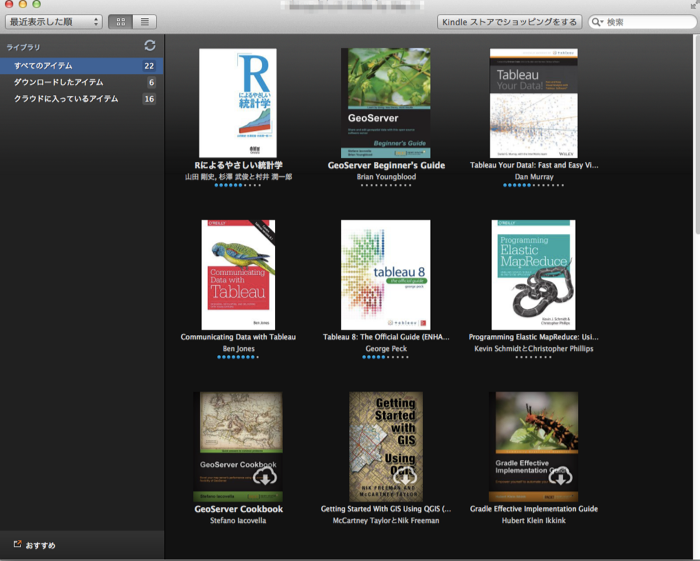
Task: Select クラウドに入っているアイテム in the sidebar
Action: tap(82, 99)
